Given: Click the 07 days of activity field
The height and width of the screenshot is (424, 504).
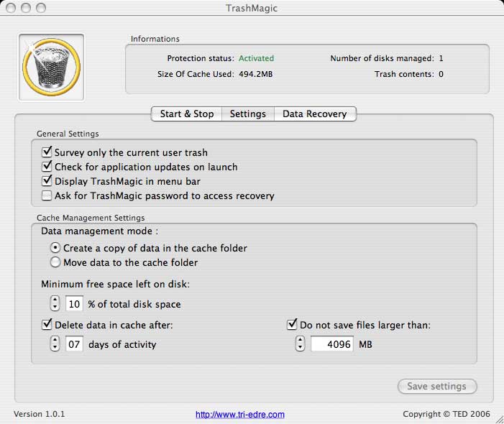Looking at the screenshot, I should (x=74, y=344).
